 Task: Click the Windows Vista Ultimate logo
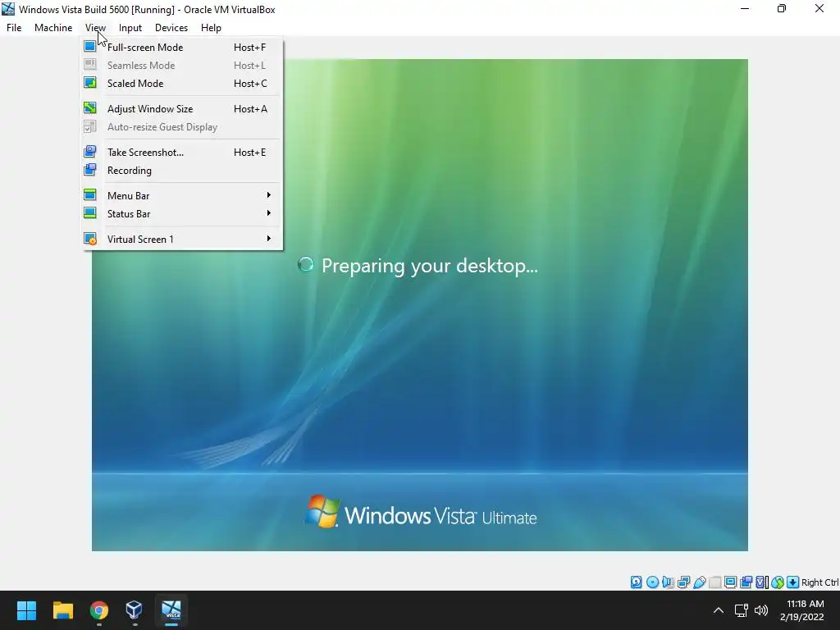click(x=421, y=512)
